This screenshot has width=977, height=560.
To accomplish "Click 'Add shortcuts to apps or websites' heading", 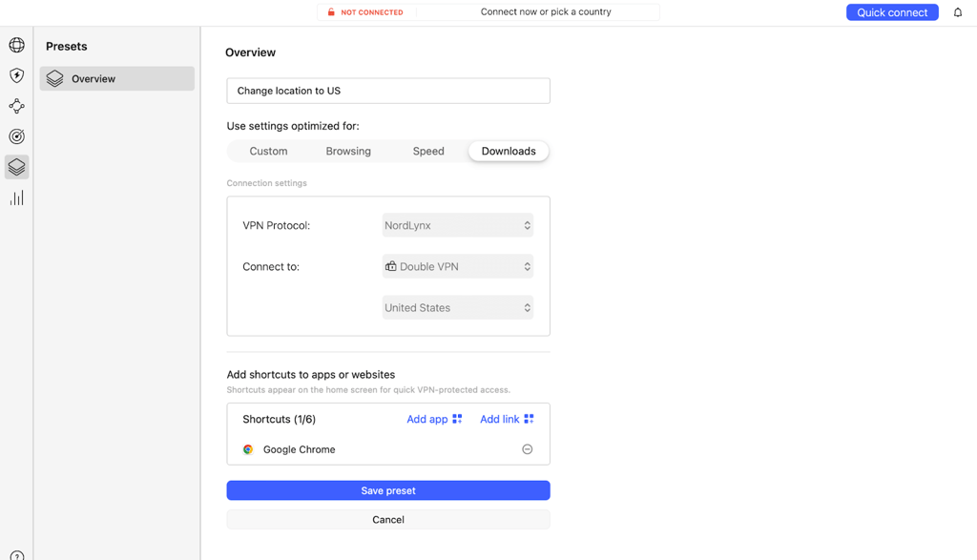I will 311,374.
